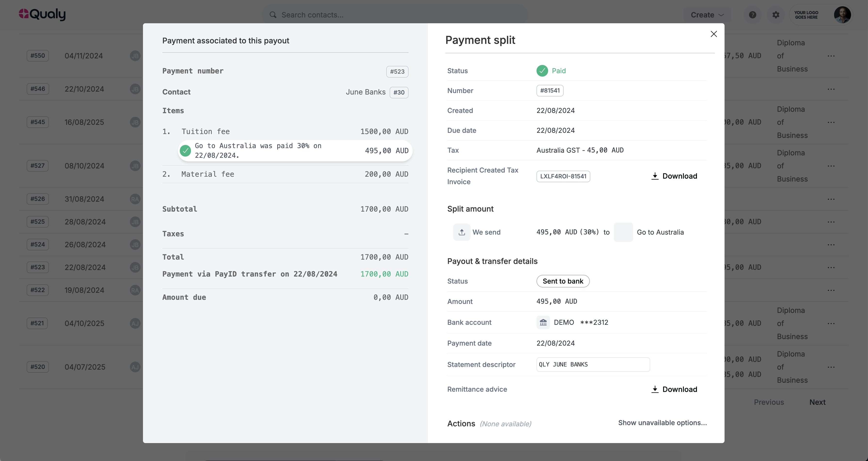
Task: Click the Your Logo Goes Here placeholder
Action: click(806, 15)
